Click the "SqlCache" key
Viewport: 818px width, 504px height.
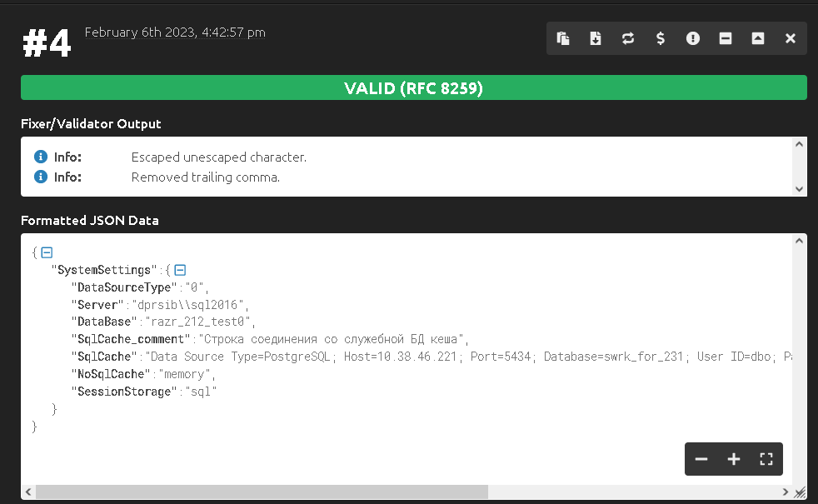click(104, 357)
